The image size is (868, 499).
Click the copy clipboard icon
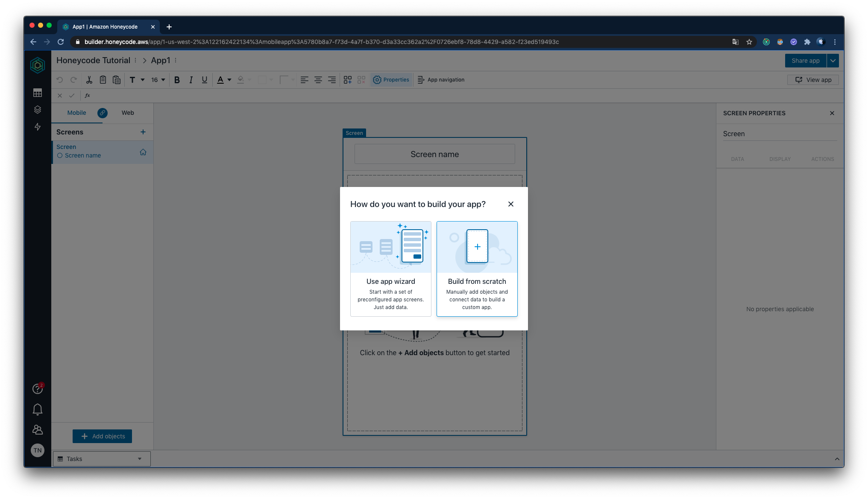(103, 80)
